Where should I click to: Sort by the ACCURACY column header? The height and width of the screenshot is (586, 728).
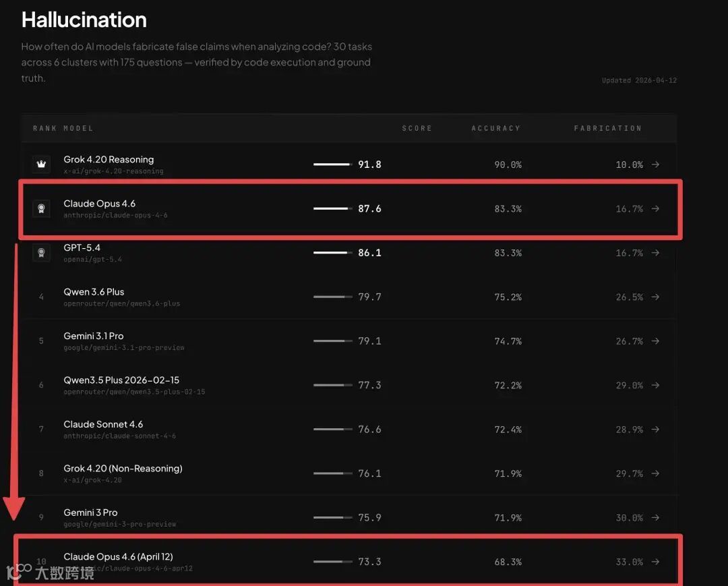pos(496,128)
